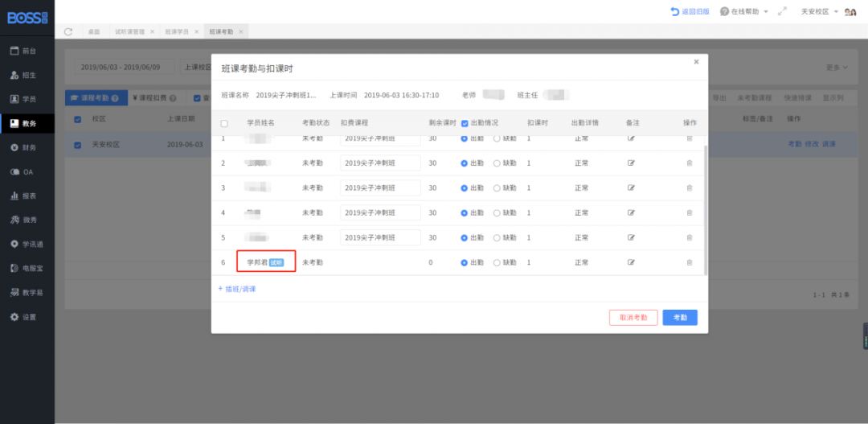The height and width of the screenshot is (424, 868).
Task: Click the refresh icon beside the tabs
Action: (x=69, y=31)
